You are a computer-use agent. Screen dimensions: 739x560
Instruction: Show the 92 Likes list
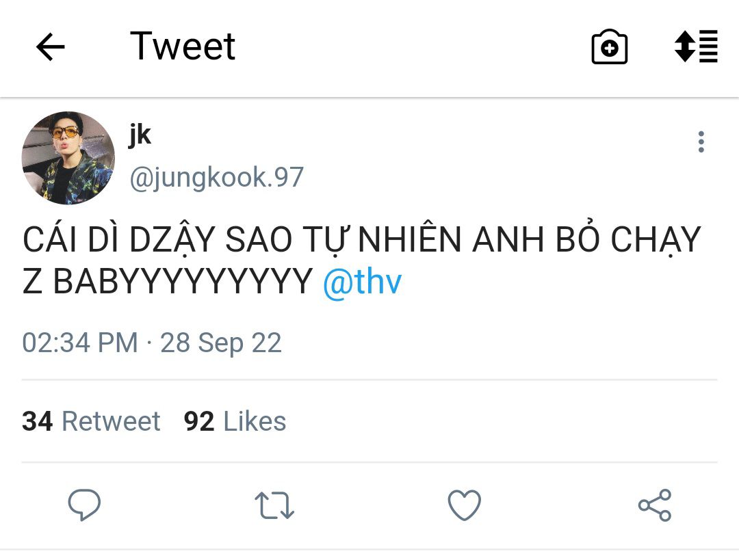(x=235, y=421)
